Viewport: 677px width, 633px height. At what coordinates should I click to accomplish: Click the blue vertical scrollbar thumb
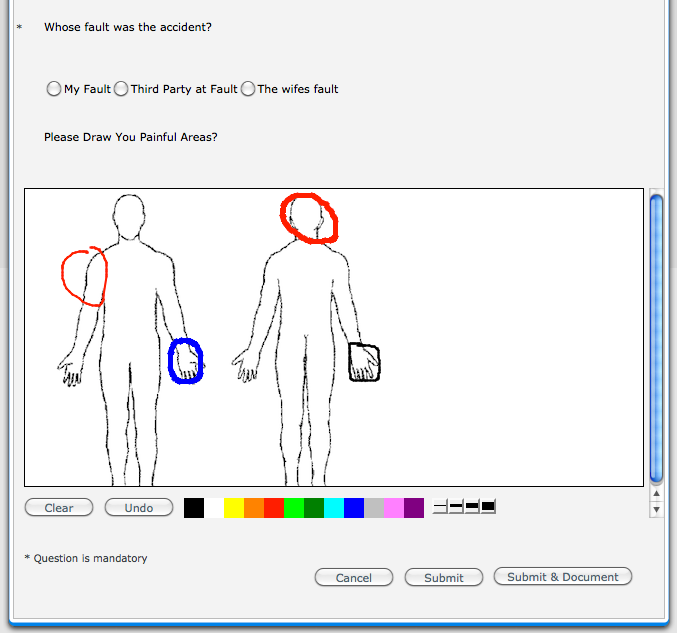[656, 339]
